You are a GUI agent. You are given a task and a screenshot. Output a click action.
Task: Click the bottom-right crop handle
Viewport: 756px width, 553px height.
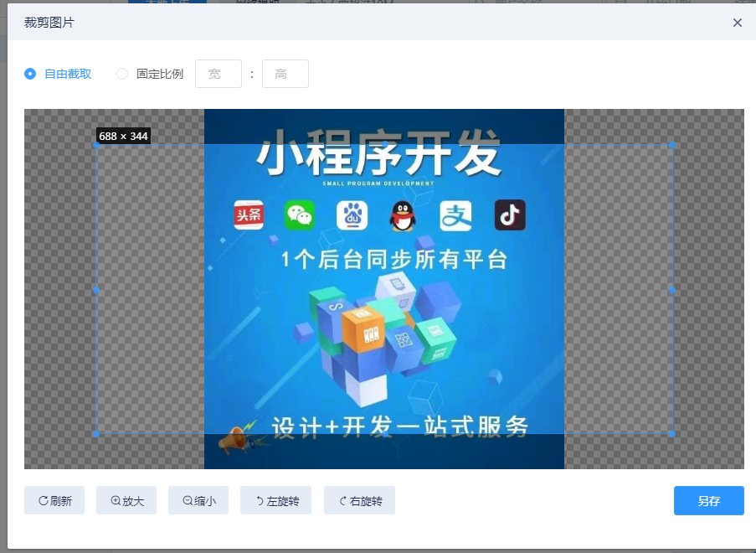click(672, 434)
